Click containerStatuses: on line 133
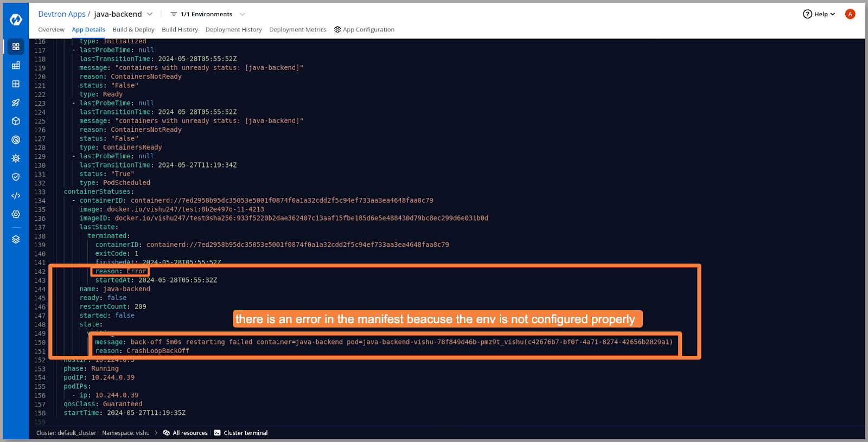The image size is (868, 442). click(99, 191)
